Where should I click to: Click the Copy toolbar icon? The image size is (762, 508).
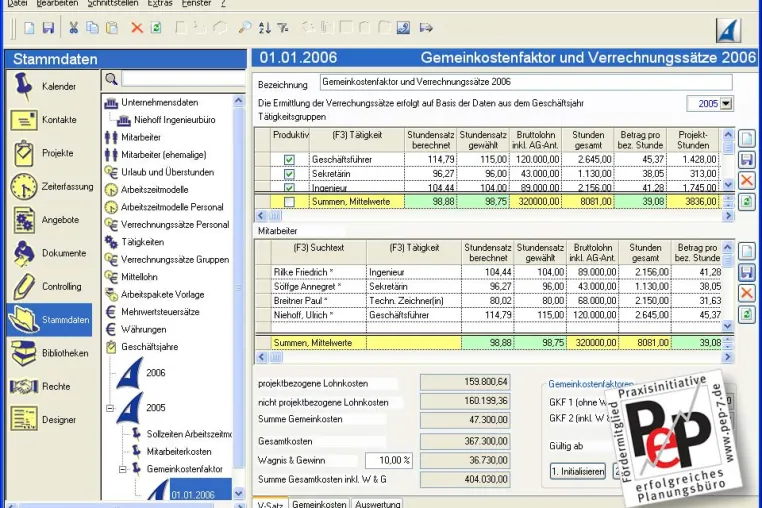tap(92, 28)
